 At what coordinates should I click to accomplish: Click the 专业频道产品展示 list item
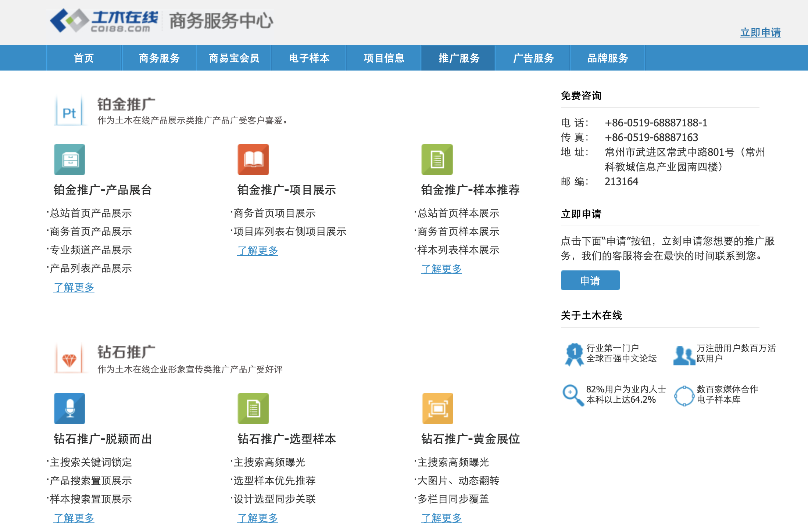click(x=89, y=250)
